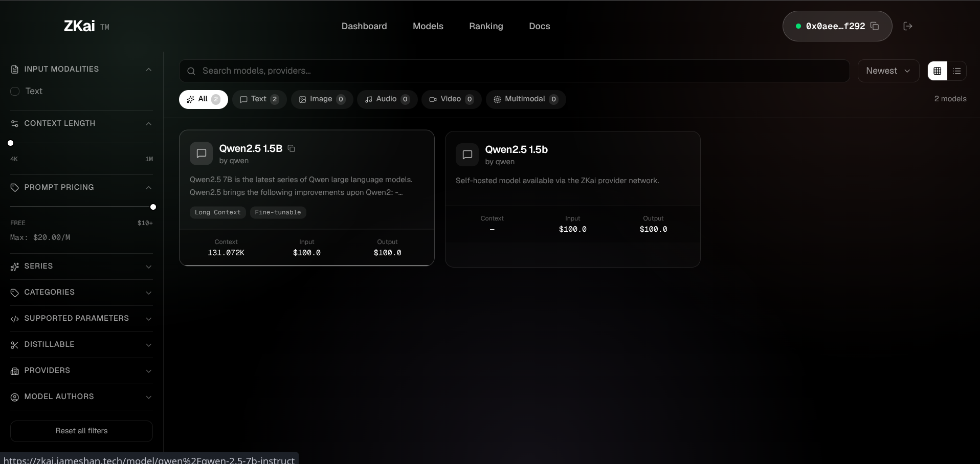Focus the Search models, providers field
The width and height of the screenshot is (980, 464).
(x=514, y=71)
